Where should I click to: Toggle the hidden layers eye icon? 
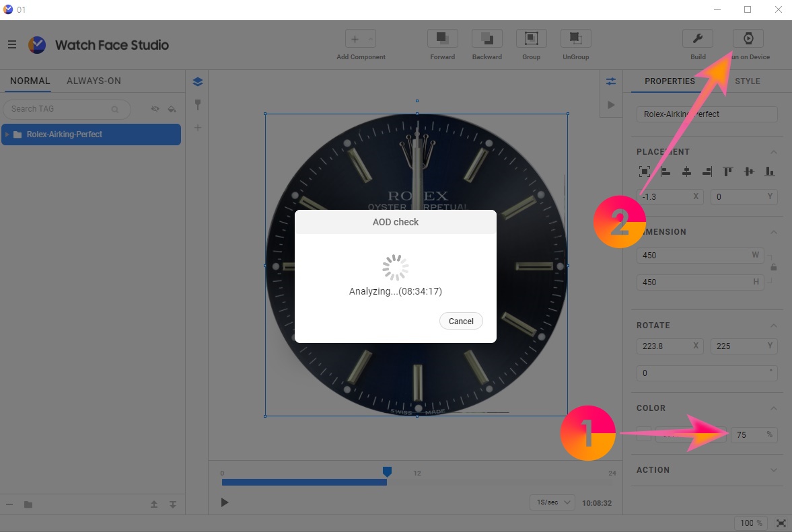[x=155, y=109]
